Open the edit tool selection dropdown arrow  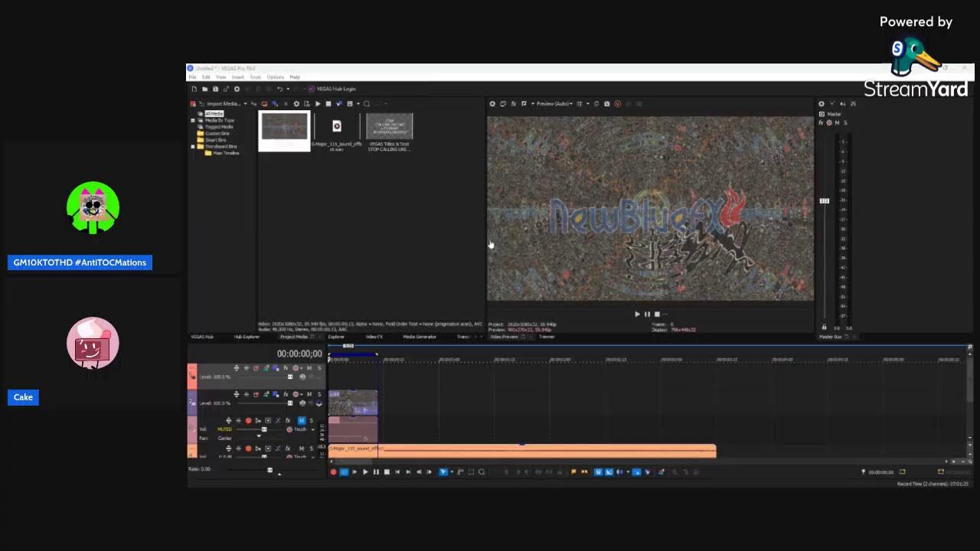point(452,472)
